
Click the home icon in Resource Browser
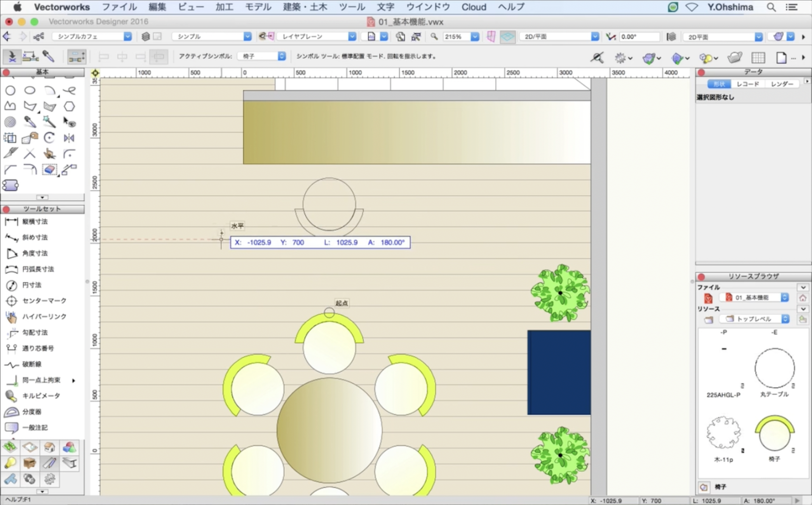click(x=803, y=298)
